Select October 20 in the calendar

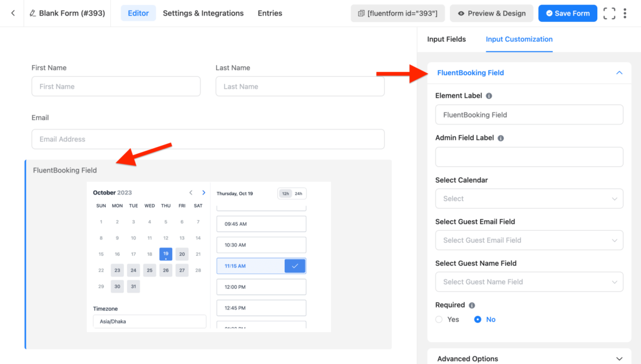[182, 254]
